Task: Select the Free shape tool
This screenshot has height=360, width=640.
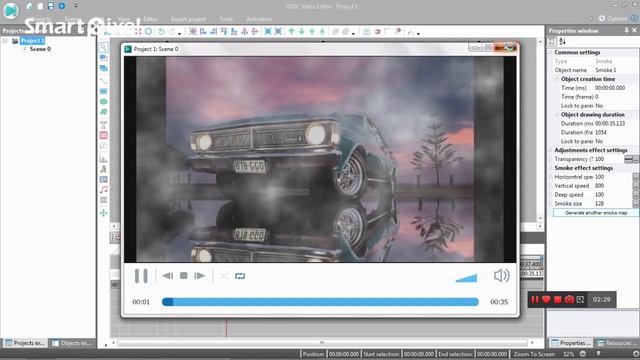Action: 103,111
